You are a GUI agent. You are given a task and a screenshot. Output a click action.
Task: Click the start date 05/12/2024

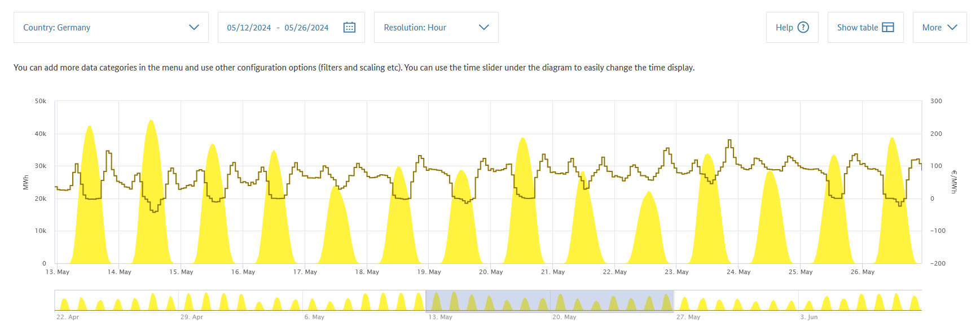pyautogui.click(x=249, y=28)
